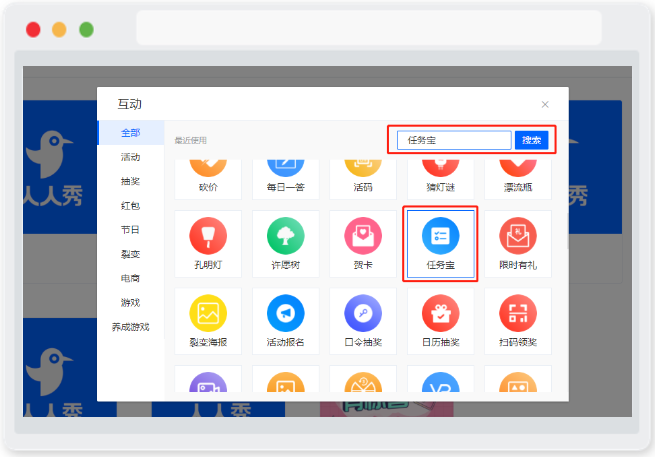Click the browser address bar

tap(369, 28)
